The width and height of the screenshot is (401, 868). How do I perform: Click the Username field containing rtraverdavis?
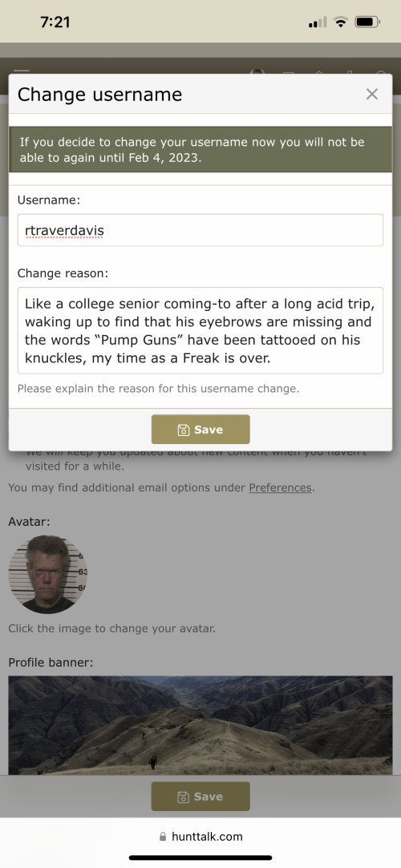click(x=200, y=230)
